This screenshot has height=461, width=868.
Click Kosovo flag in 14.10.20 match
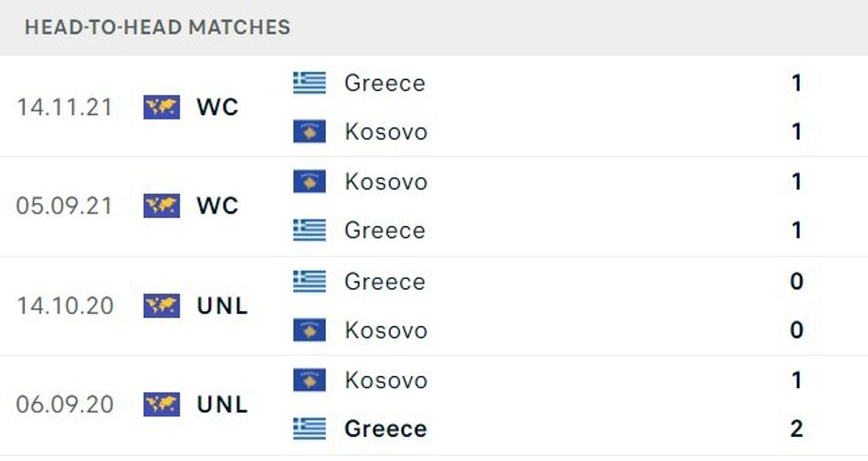point(310,331)
